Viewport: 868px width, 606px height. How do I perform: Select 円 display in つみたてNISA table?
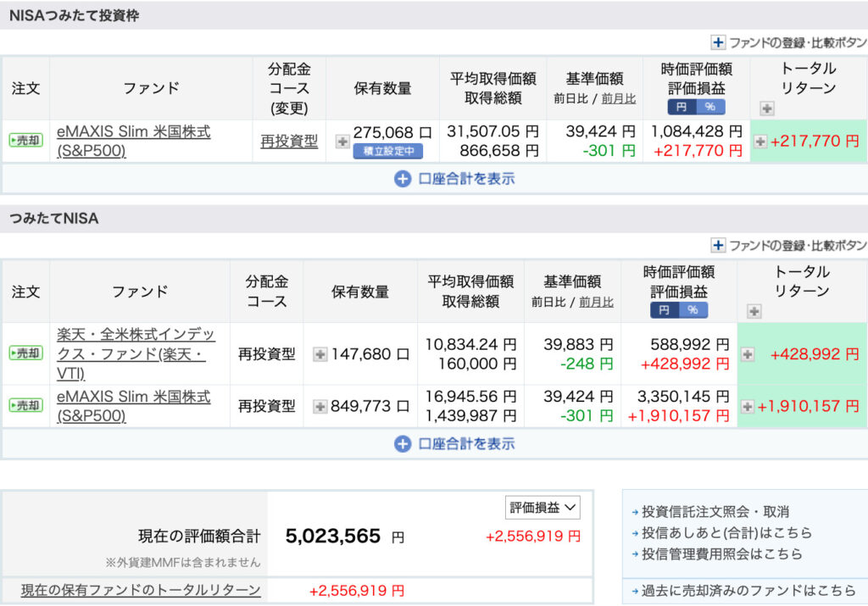pos(665,310)
